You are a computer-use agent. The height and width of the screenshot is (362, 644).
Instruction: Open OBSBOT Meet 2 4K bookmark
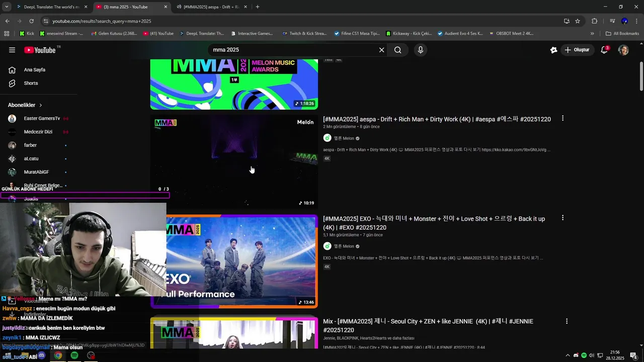[511, 34]
